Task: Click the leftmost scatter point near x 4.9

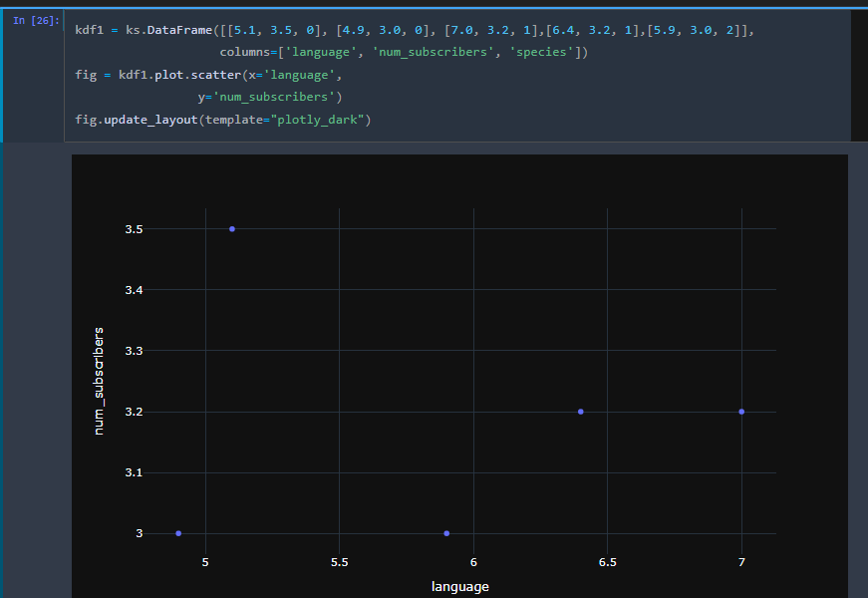Action: point(177,533)
